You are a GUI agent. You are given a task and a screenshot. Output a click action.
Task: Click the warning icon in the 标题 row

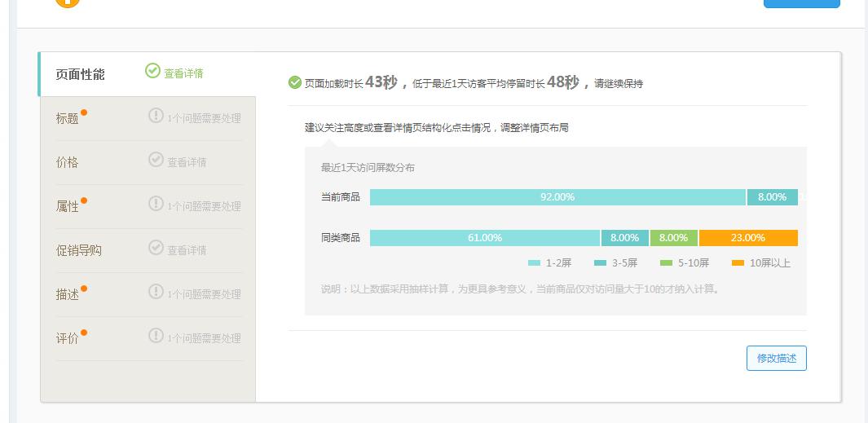pyautogui.click(x=156, y=116)
